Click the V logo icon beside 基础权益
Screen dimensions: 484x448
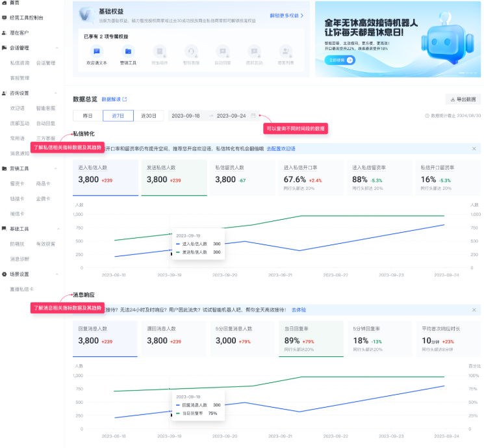point(86,14)
